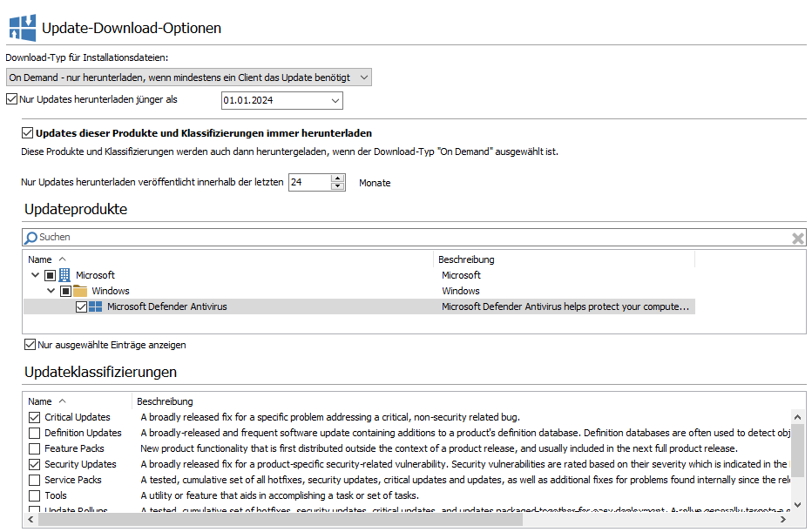Sort products by Beschreibung column header
This screenshot has height=532, width=812.
tap(466, 259)
